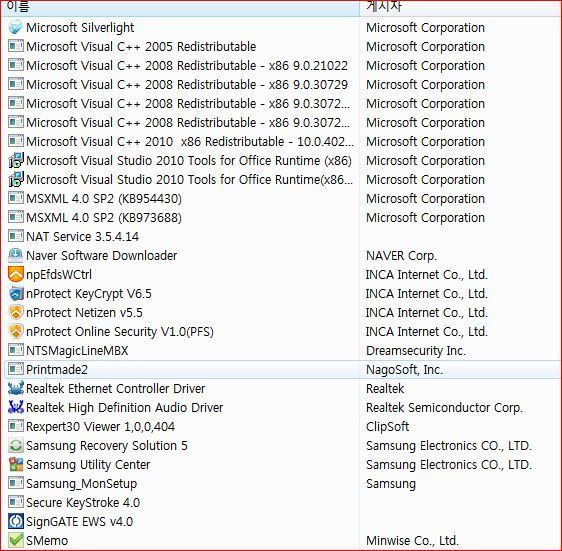Select nProtect Online Security V1.0(PFS)
Screen dimensions: 562x551
click(120, 332)
